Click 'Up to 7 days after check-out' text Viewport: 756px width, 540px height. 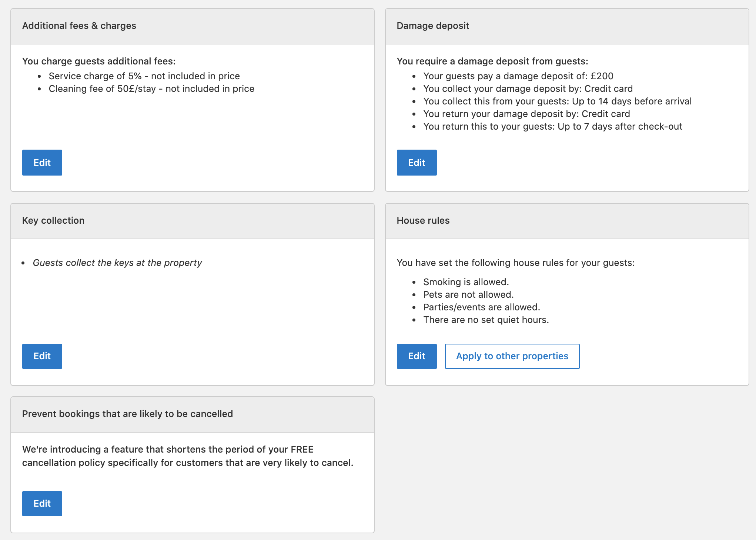[620, 127]
